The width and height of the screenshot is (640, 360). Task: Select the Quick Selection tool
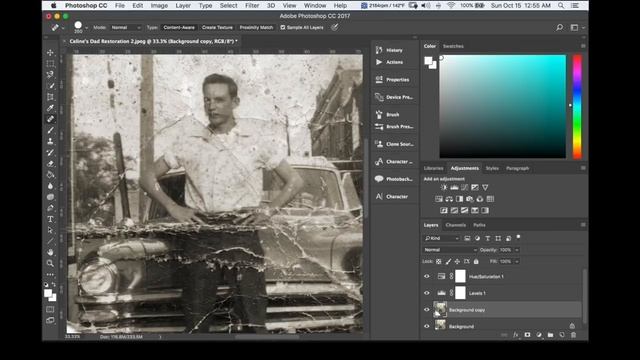point(50,86)
